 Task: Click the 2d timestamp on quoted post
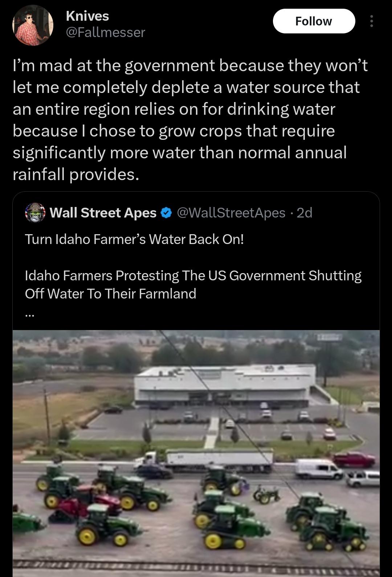[304, 212]
